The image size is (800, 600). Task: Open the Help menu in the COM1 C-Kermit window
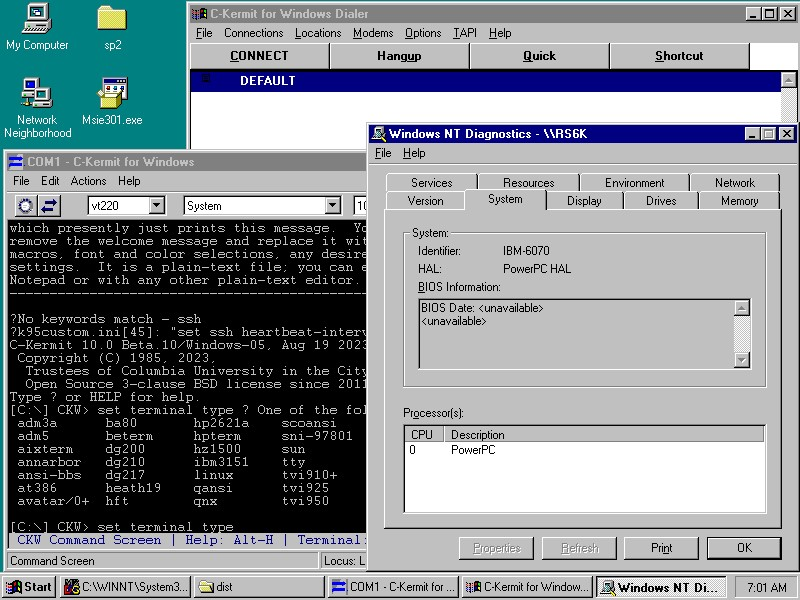coord(129,181)
